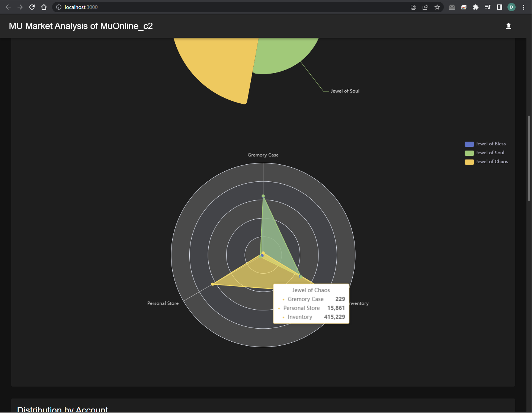Image resolution: width=532 pixels, height=413 pixels.
Task: Open the media control playlist icon
Action: coord(488,7)
